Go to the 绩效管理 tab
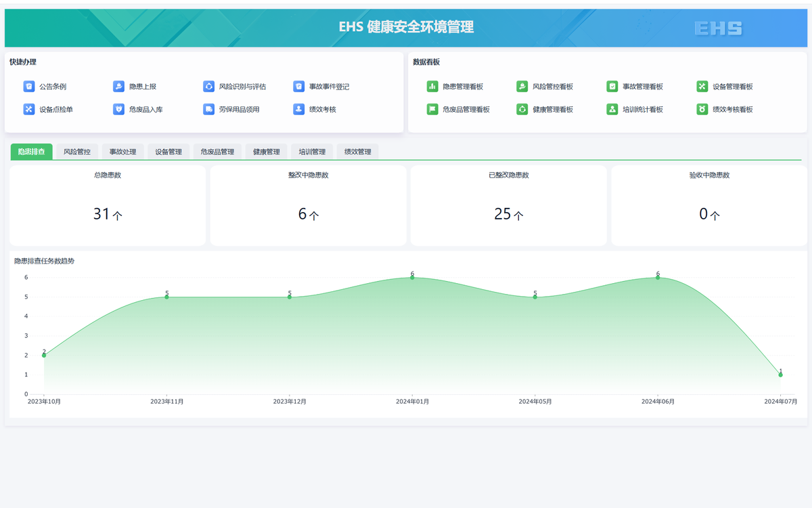This screenshot has height=508, width=812. click(x=358, y=152)
